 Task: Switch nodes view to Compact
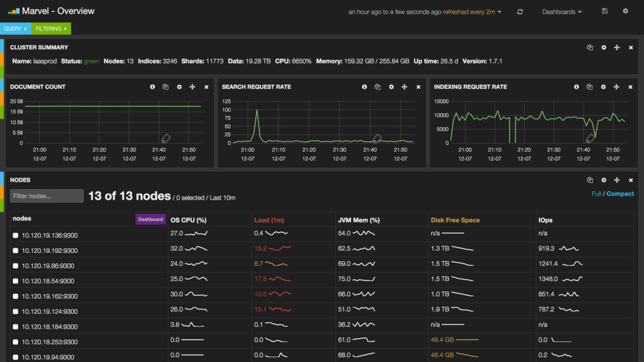(x=620, y=194)
